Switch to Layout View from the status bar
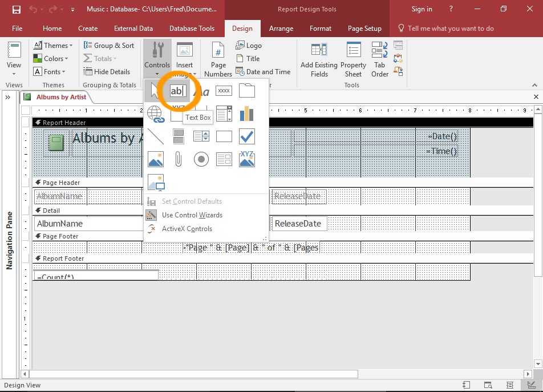 coord(509,385)
